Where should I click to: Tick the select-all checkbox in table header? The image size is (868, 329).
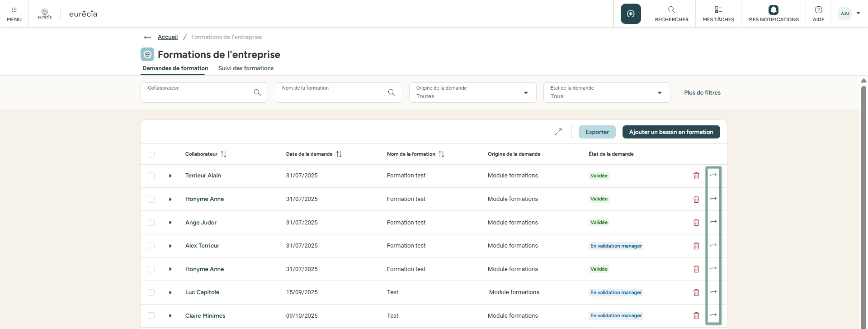[151, 154]
